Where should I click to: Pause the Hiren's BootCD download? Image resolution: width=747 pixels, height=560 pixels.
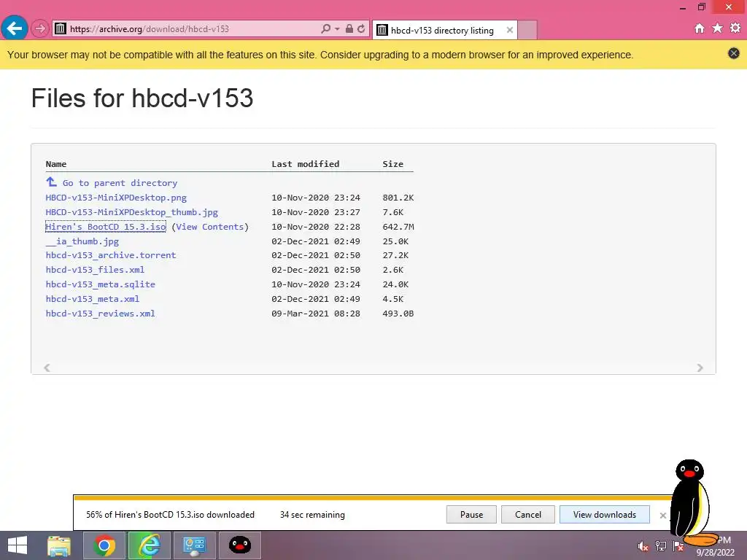tap(472, 515)
